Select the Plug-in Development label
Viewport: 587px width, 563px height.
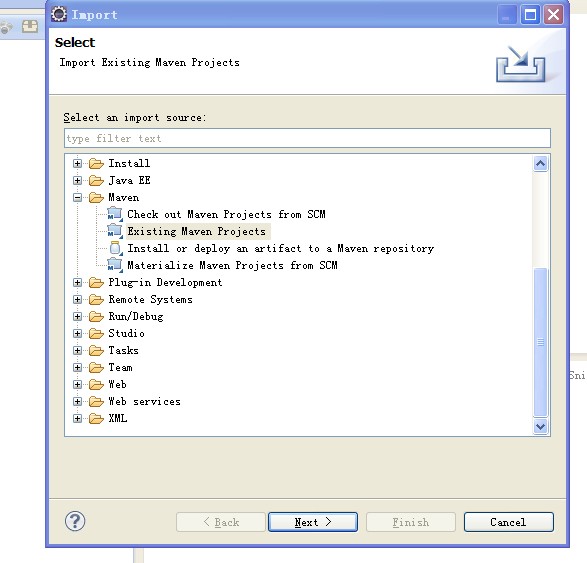165,283
